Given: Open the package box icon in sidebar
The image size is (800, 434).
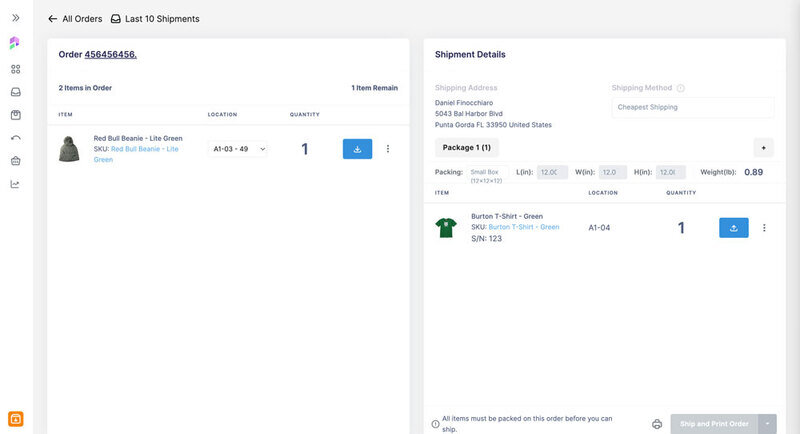Looking at the screenshot, I should point(15,115).
